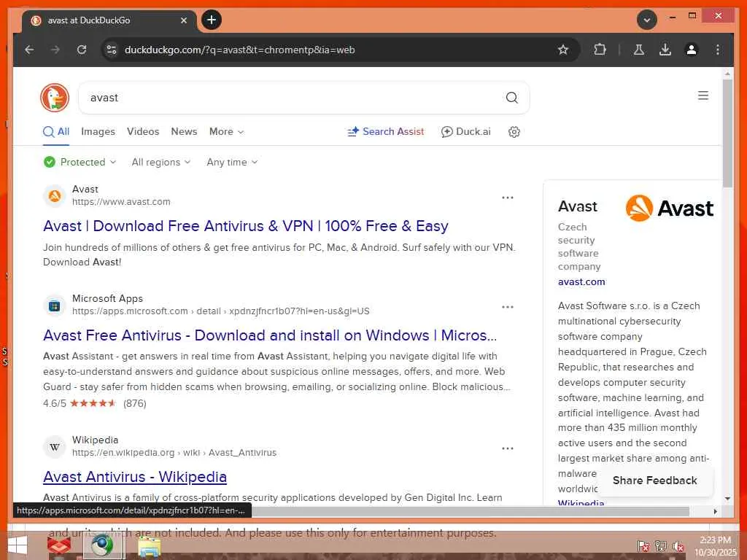Screen dimensions: 747x560
Task: Expand the More dropdown
Action: [226, 132]
